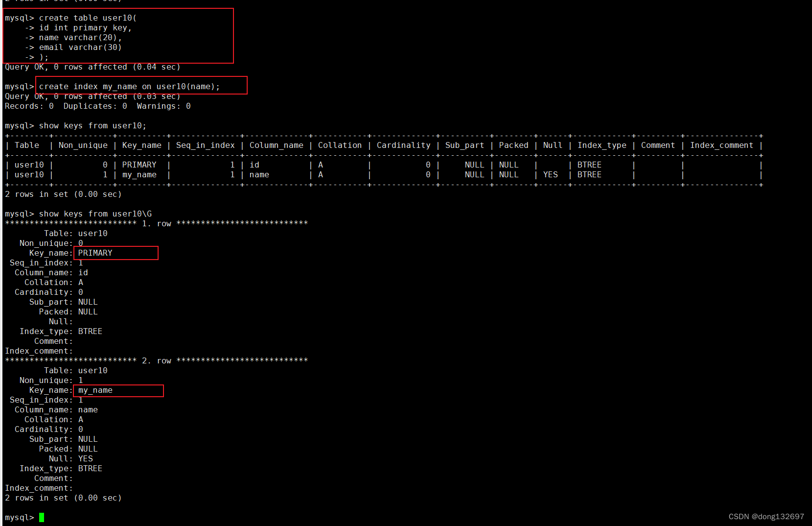Image resolution: width=812 pixels, height=526 pixels.
Task: Click 'Null: YES' in row 2 output
Action: click(71, 459)
